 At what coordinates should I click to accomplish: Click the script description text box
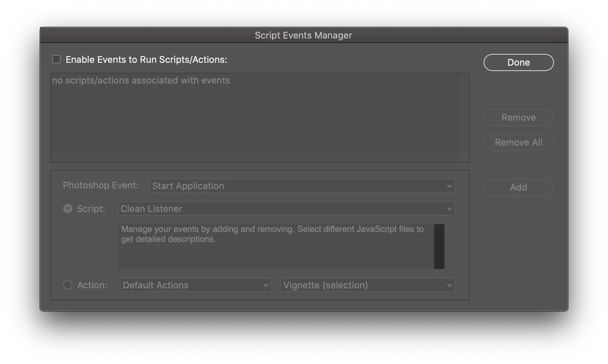coord(276,246)
